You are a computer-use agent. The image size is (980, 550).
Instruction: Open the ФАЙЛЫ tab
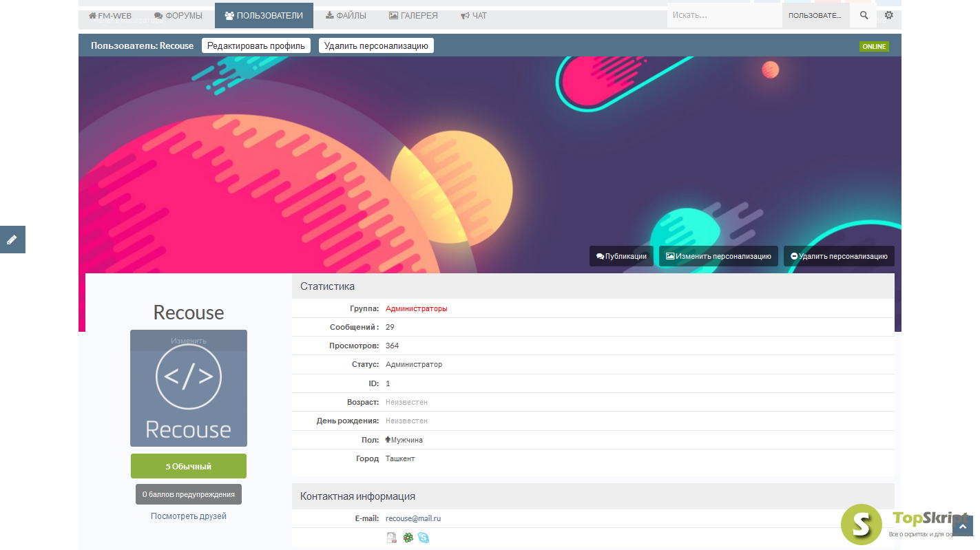(x=346, y=15)
